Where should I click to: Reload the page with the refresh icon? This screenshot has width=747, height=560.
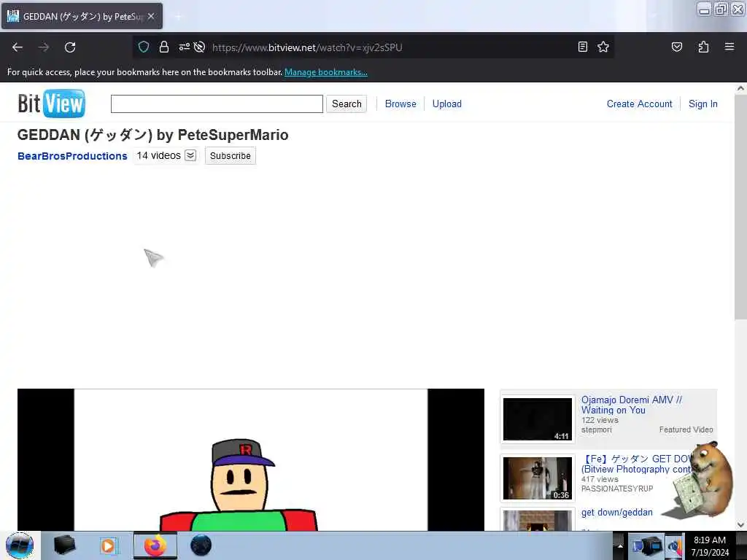point(70,47)
